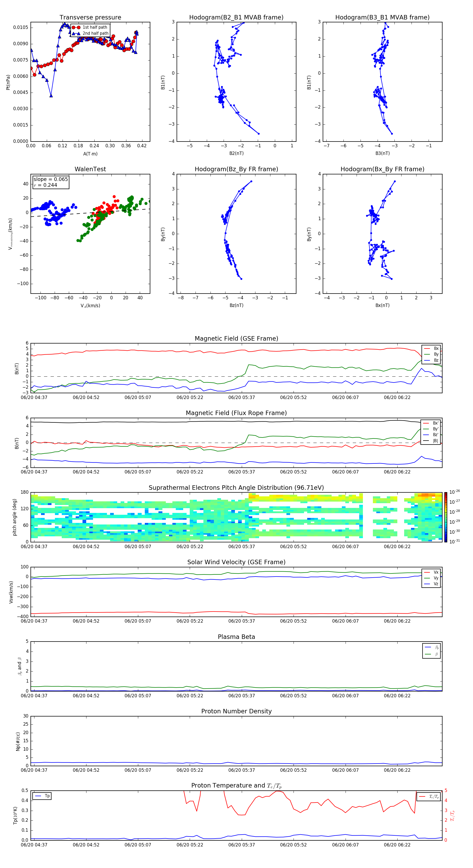Click the 'Pt(nPa)' y-axis label
473x868 pixels.
(8, 82)
